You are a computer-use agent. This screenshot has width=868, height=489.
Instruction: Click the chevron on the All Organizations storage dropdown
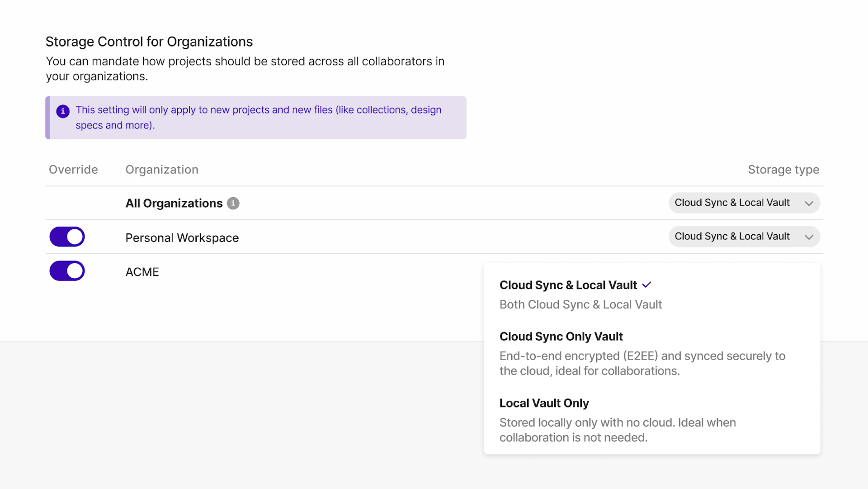(809, 204)
